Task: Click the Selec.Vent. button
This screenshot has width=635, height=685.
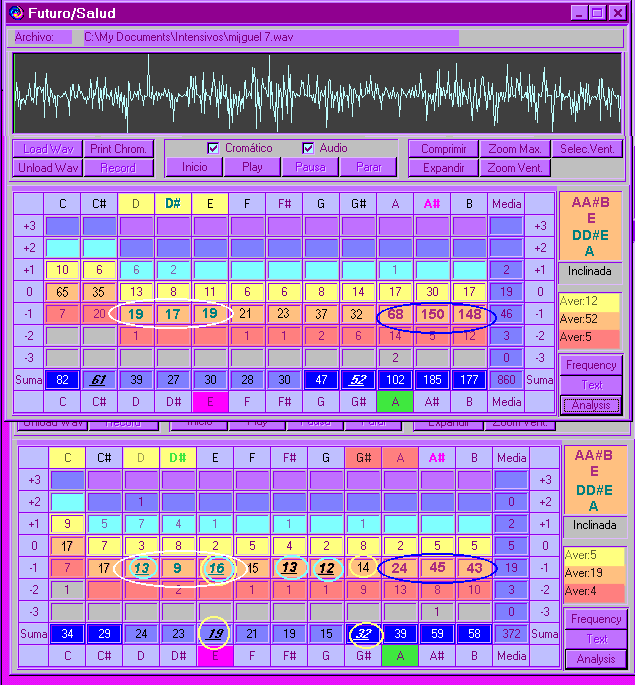Action: point(590,149)
